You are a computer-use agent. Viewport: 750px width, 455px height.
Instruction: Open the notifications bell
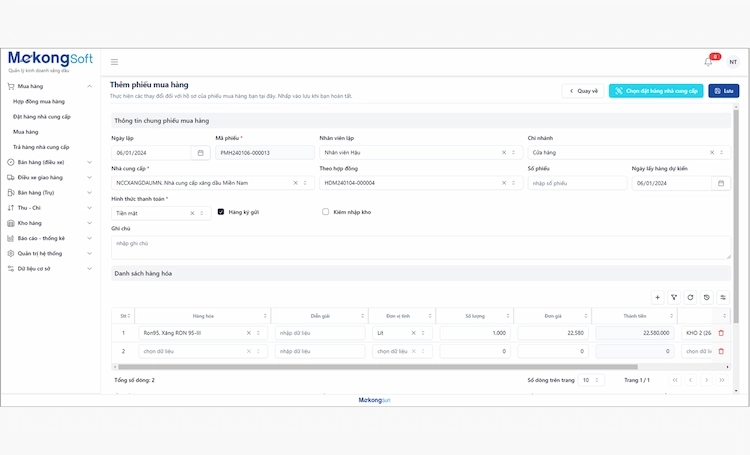click(x=708, y=62)
